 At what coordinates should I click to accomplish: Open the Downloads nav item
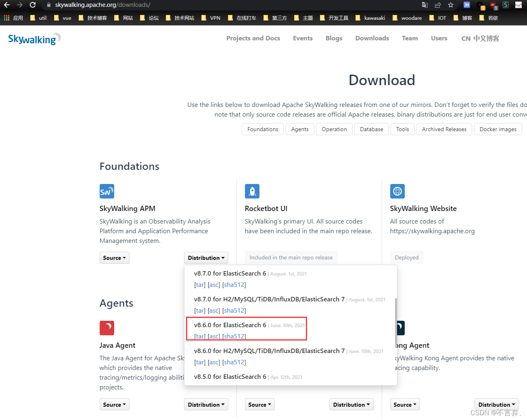372,38
